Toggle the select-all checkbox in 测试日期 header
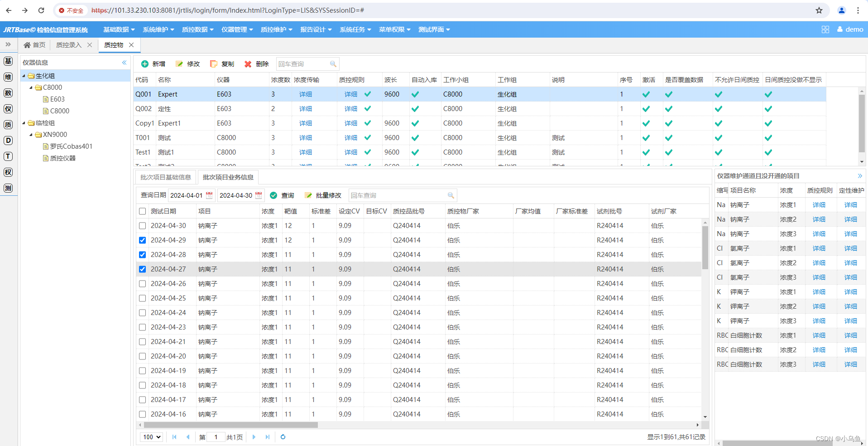This screenshot has height=446, width=868. 143,211
